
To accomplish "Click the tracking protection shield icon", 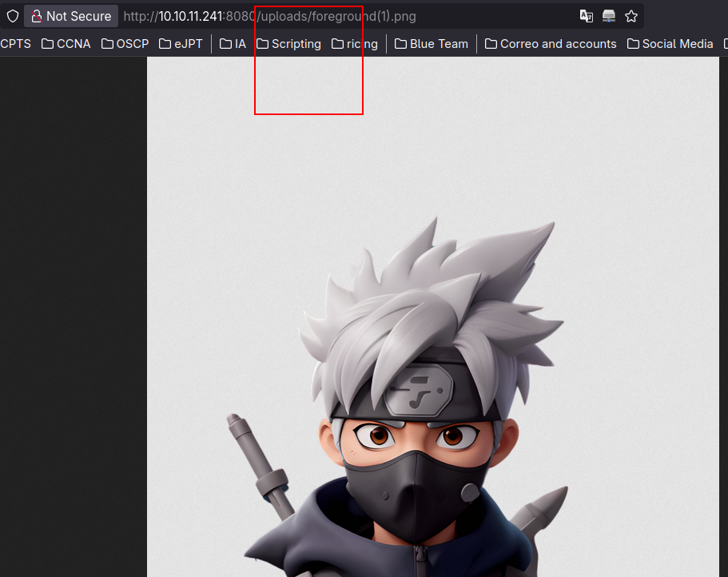I will point(13,16).
